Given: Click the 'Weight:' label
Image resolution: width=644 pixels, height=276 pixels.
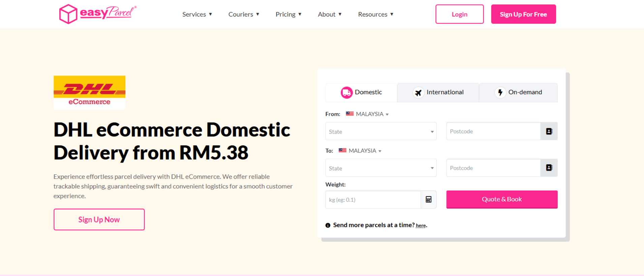Looking at the screenshot, I should tap(335, 184).
